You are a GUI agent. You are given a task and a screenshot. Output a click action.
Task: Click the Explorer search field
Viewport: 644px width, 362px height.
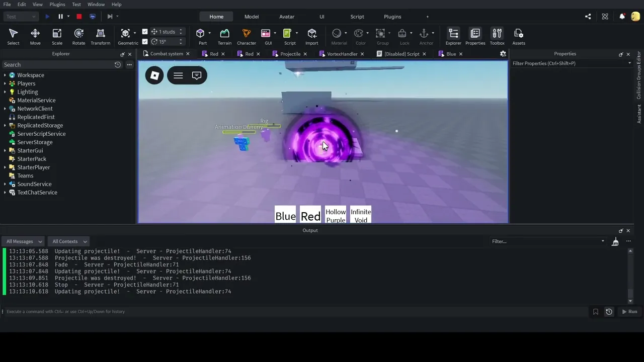pyautogui.click(x=58, y=64)
